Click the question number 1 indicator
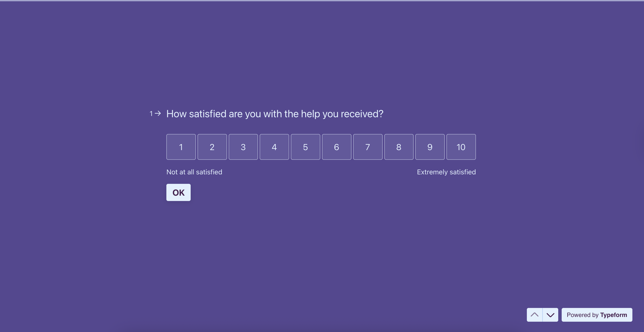Viewport: 644px width, 332px height. pyautogui.click(x=151, y=114)
